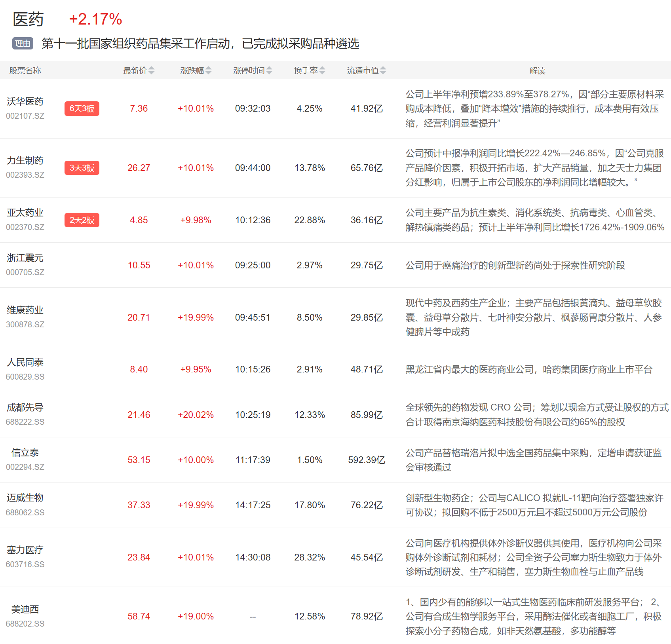Click the 流通市值 sort arrows
This screenshot has width=671, height=644.
point(383,70)
